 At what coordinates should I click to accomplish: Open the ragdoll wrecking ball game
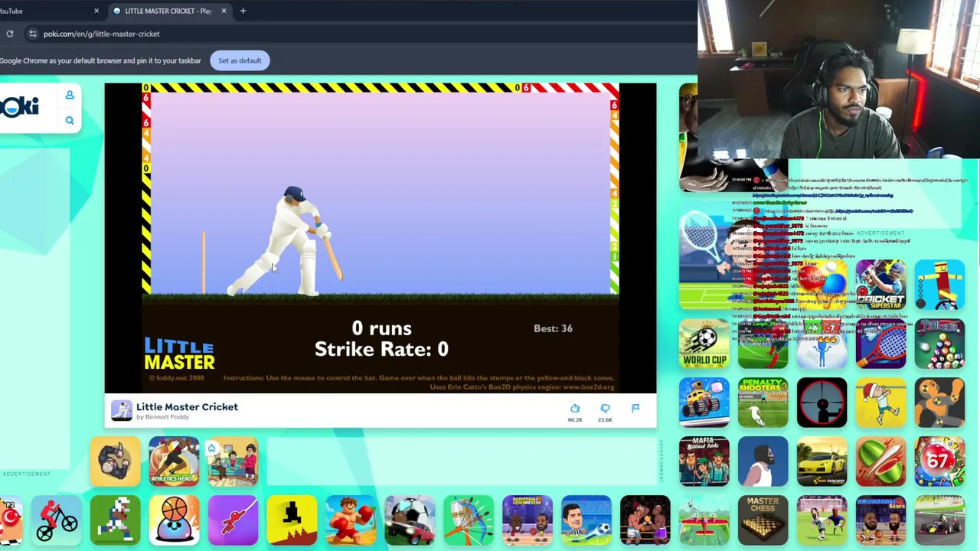pos(940,285)
